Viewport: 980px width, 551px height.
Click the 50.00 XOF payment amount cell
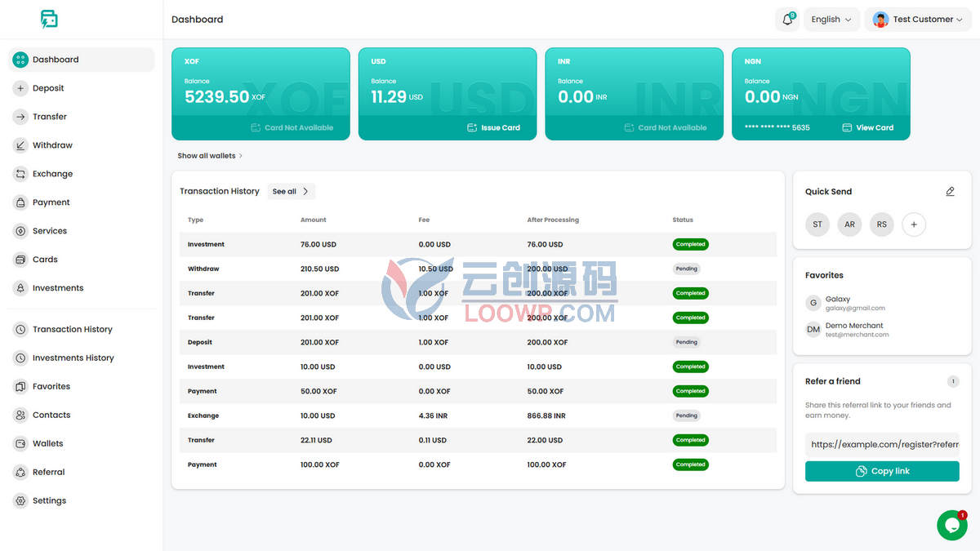tap(318, 391)
